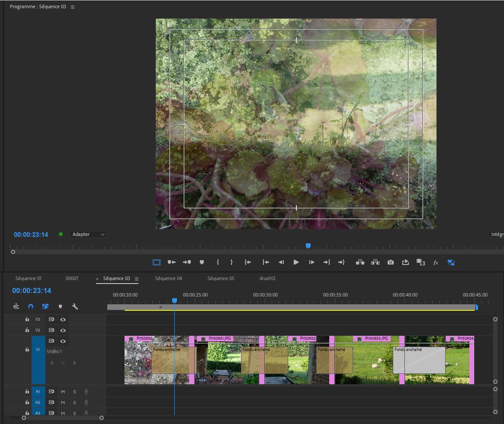Solo audio track A2
The width and height of the screenshot is (504, 424).
(74, 402)
